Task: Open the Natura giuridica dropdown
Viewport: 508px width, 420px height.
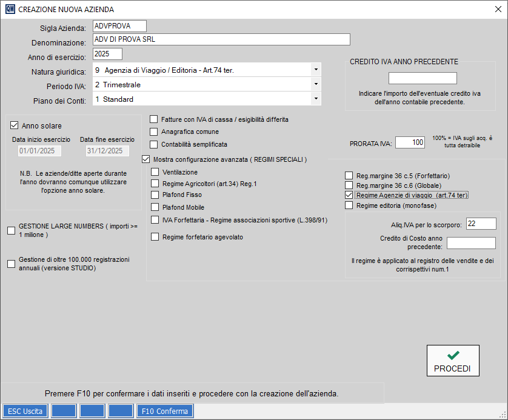Action: tap(315, 70)
